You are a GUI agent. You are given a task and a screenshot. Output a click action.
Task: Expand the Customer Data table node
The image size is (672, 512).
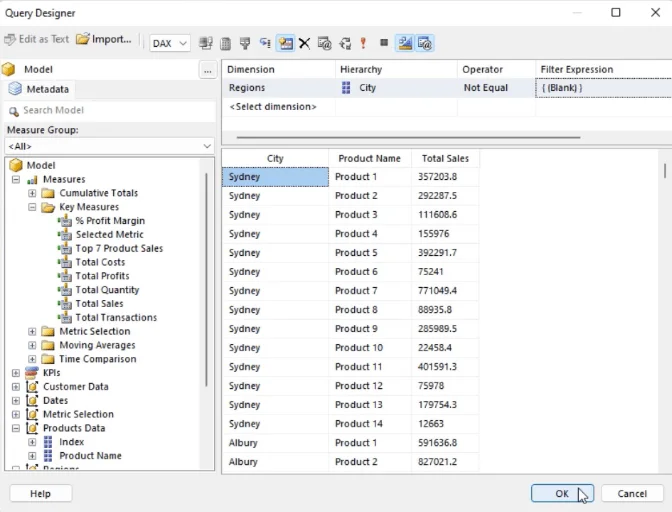16,387
